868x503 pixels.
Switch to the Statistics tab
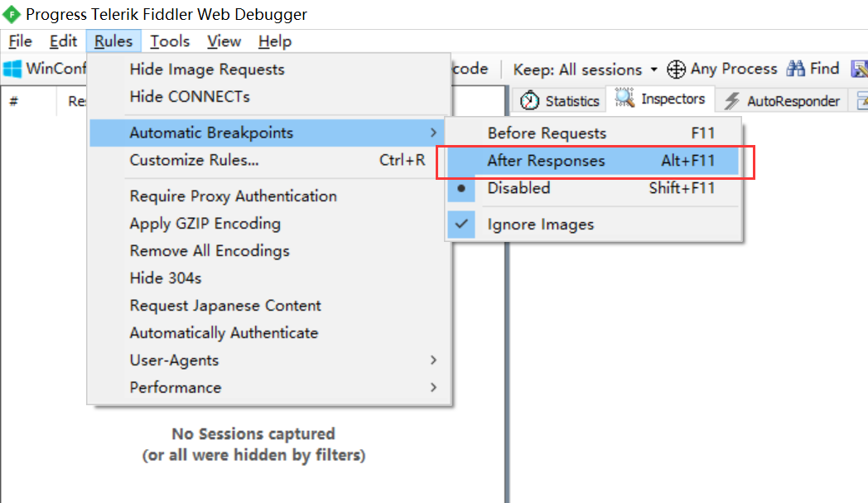click(x=560, y=100)
